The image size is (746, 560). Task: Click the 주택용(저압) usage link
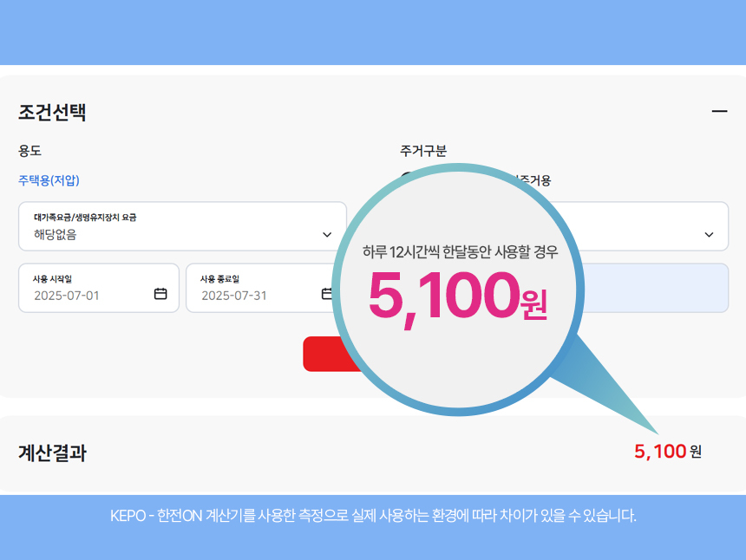point(49,180)
